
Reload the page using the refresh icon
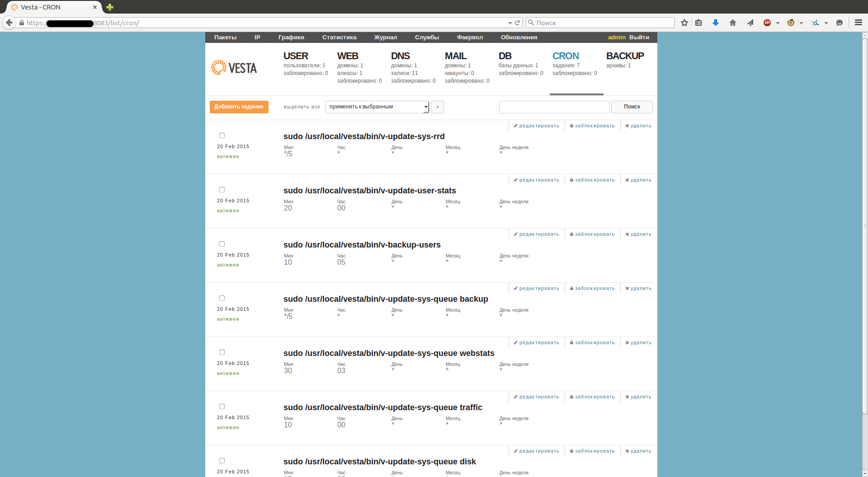[518, 23]
